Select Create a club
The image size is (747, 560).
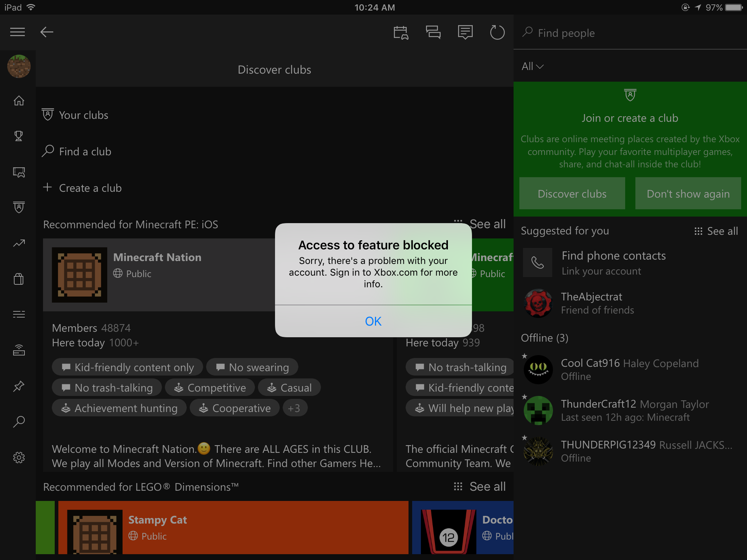[82, 188]
